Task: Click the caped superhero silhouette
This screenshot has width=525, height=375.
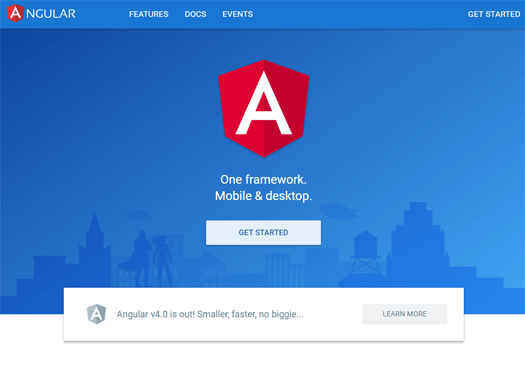Action: (139, 258)
